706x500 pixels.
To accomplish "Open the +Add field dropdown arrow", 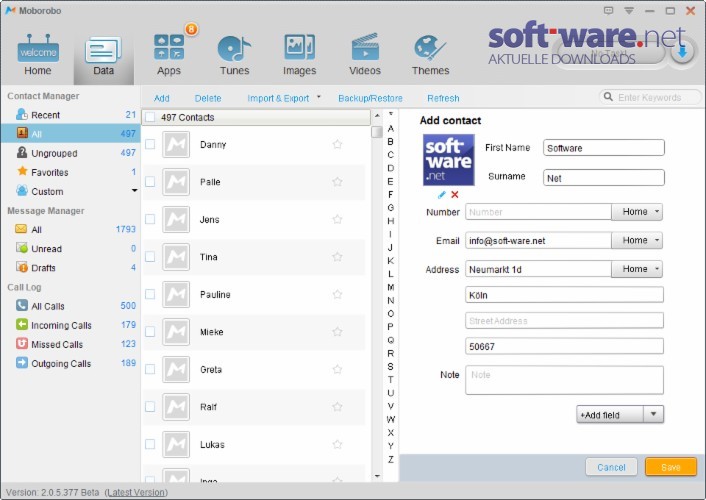I will [x=653, y=414].
